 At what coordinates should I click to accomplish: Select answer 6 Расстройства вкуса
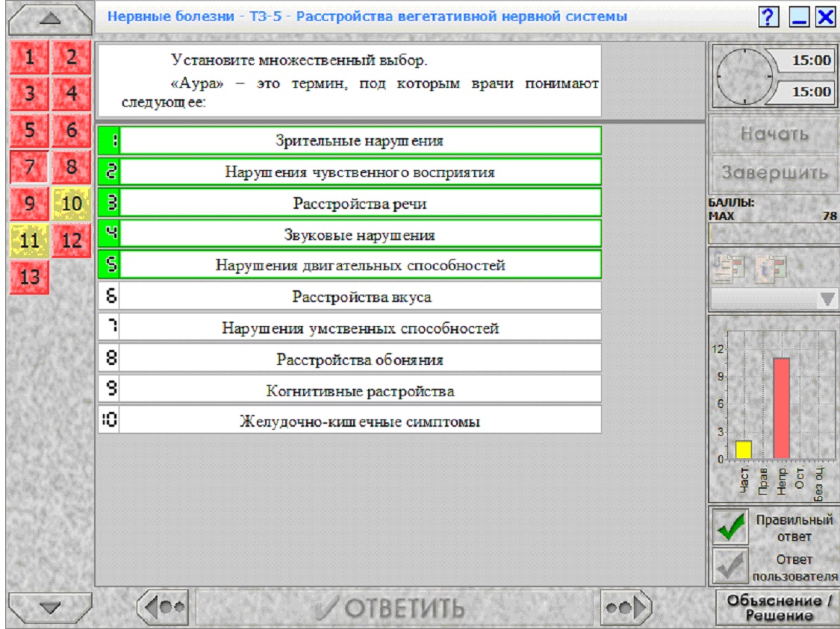tap(349, 296)
